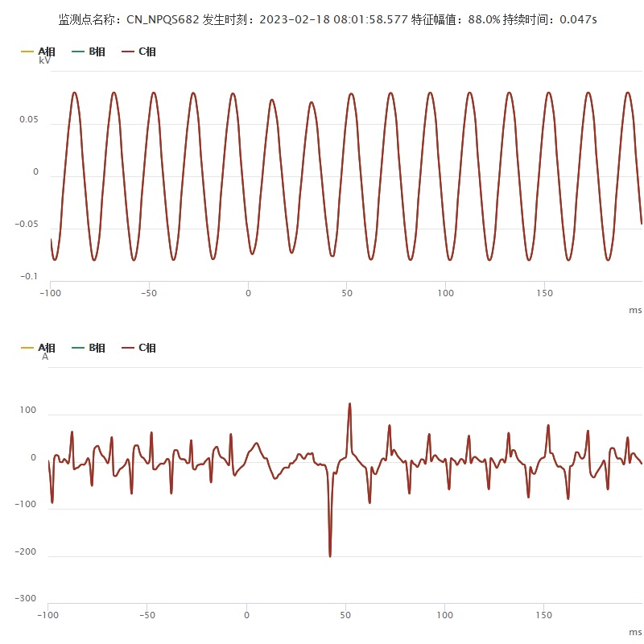Click the 持续时间 0.047s value in the header

point(579,19)
